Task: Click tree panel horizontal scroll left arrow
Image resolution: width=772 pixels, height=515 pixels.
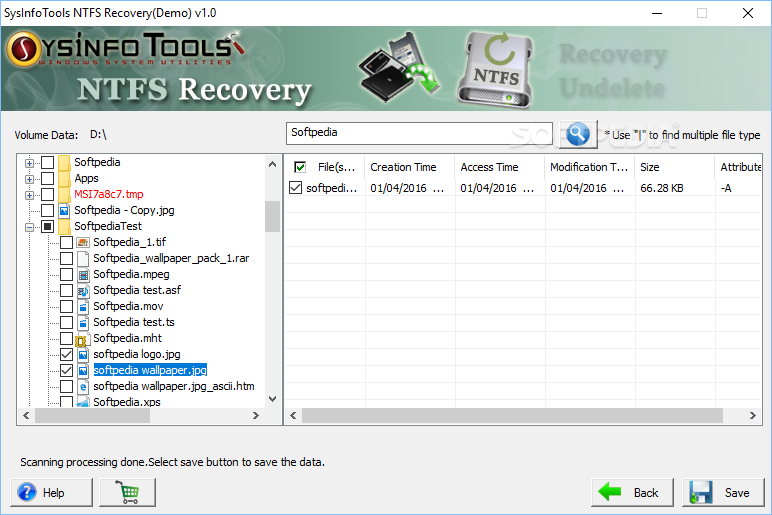Action: (x=26, y=416)
